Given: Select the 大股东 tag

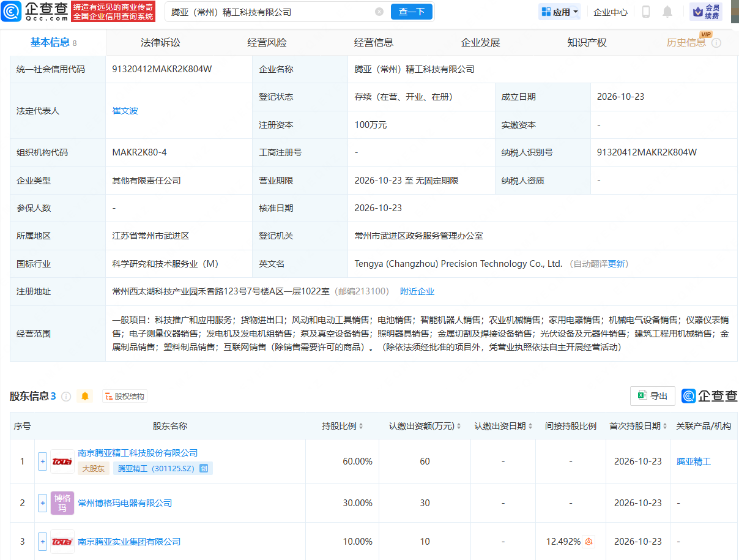Looking at the screenshot, I should click(x=93, y=469).
